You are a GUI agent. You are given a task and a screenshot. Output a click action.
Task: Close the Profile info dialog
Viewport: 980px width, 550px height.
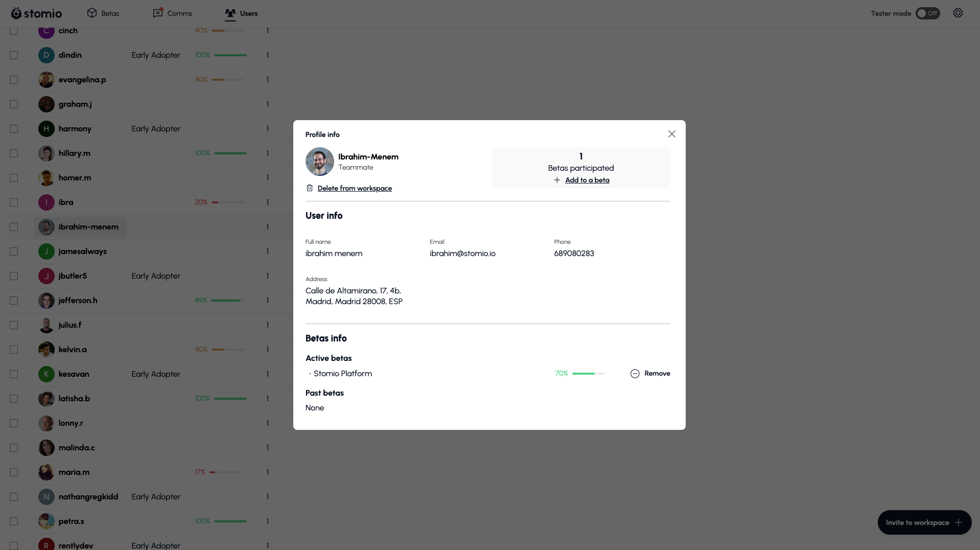(x=671, y=134)
